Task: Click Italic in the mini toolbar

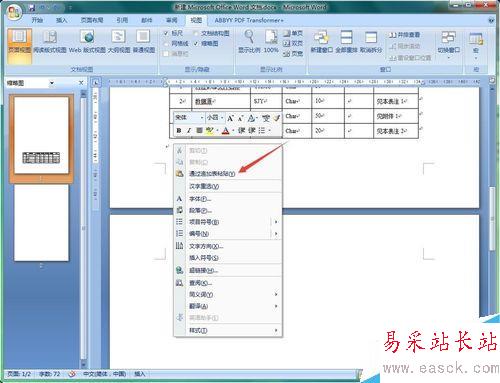Action: pos(189,131)
